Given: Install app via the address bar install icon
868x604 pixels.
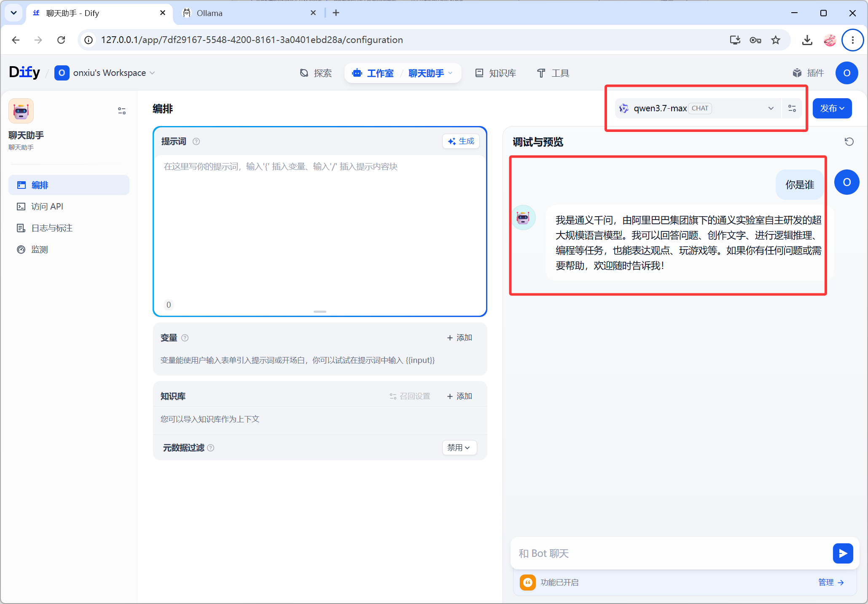Looking at the screenshot, I should tap(735, 40).
